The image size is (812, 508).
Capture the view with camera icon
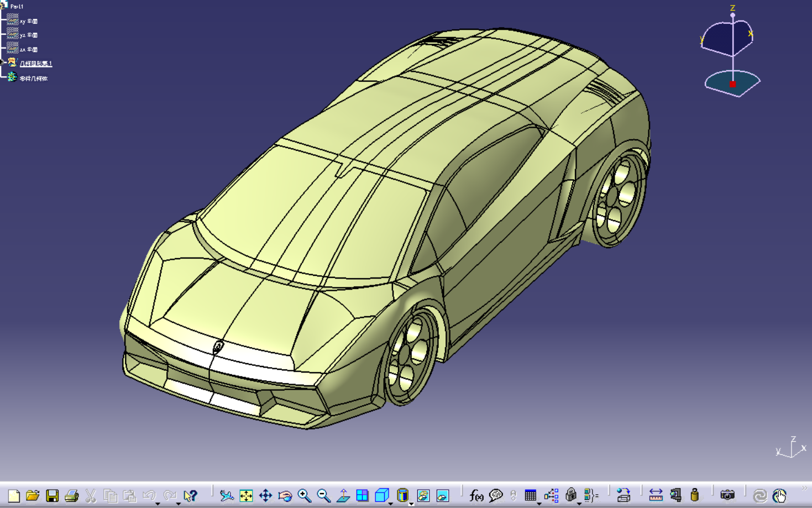[727, 496]
